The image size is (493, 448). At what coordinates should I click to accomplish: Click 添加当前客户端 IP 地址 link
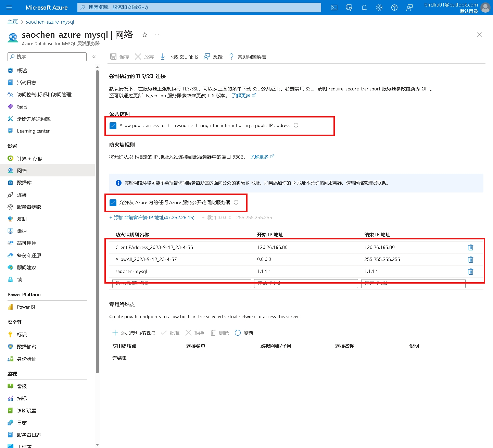152,217
